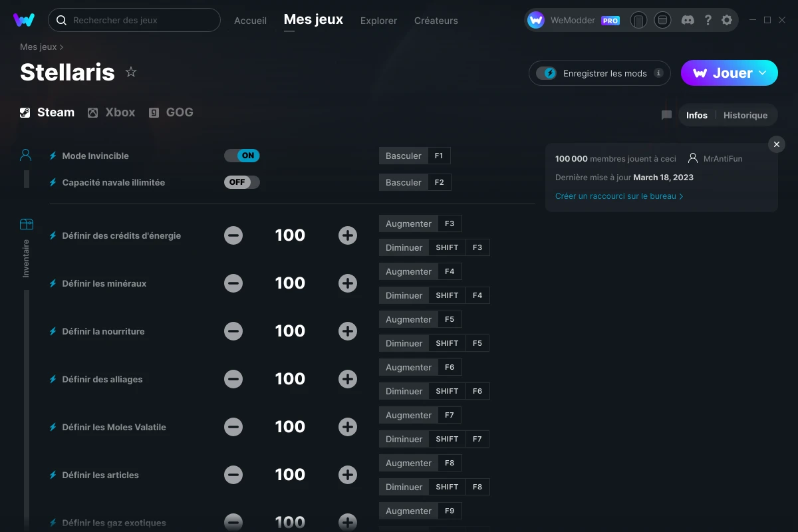Focus the Rechercher des jeux search field
Image resolution: width=798 pixels, height=532 pixels.
point(134,20)
